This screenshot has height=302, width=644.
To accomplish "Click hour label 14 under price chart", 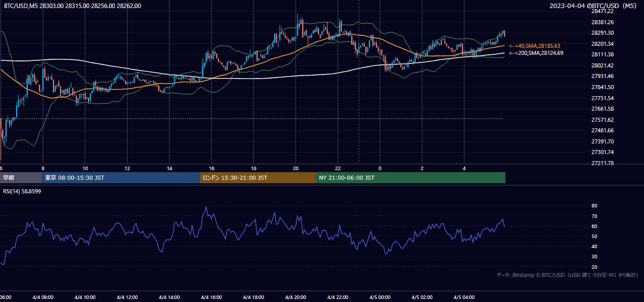I will tap(169, 168).
